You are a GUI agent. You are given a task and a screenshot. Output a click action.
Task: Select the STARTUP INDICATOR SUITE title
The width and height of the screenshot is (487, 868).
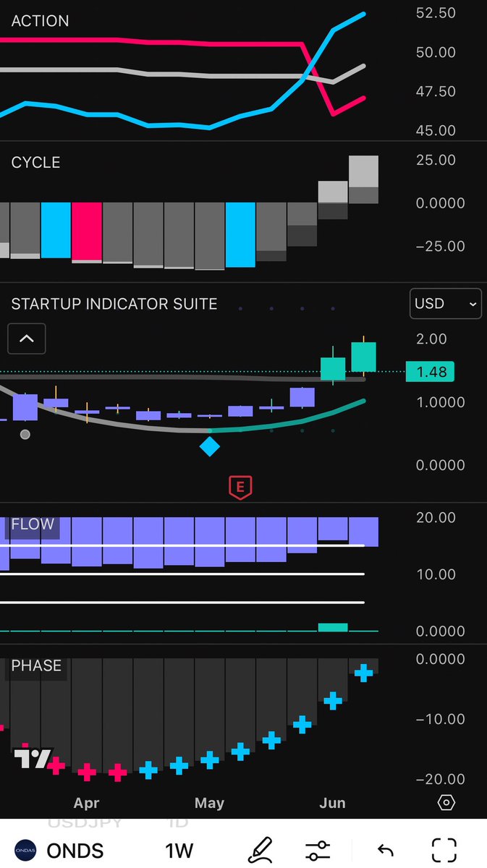114,304
